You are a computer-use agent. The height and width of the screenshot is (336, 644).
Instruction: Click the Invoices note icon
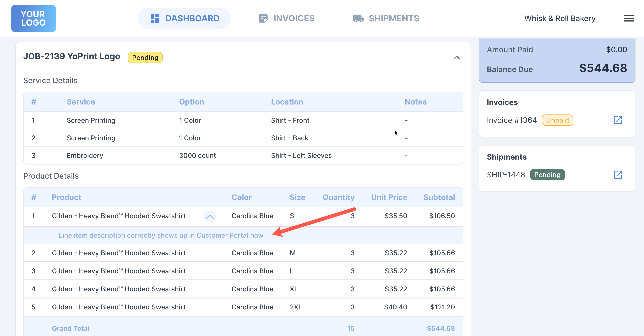tap(263, 18)
